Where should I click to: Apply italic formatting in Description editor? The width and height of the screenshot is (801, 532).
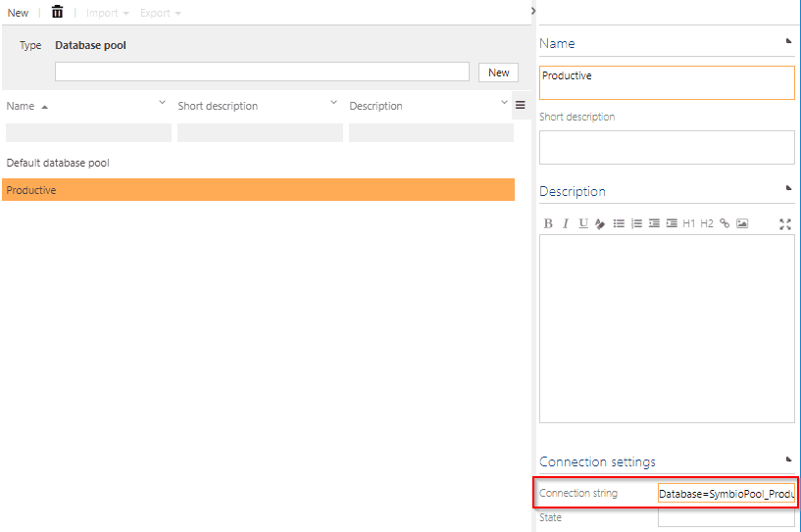coord(566,223)
